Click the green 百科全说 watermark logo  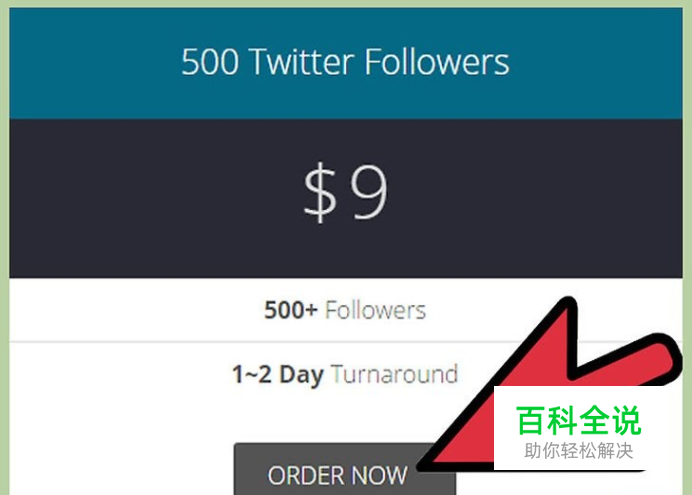[x=578, y=420]
